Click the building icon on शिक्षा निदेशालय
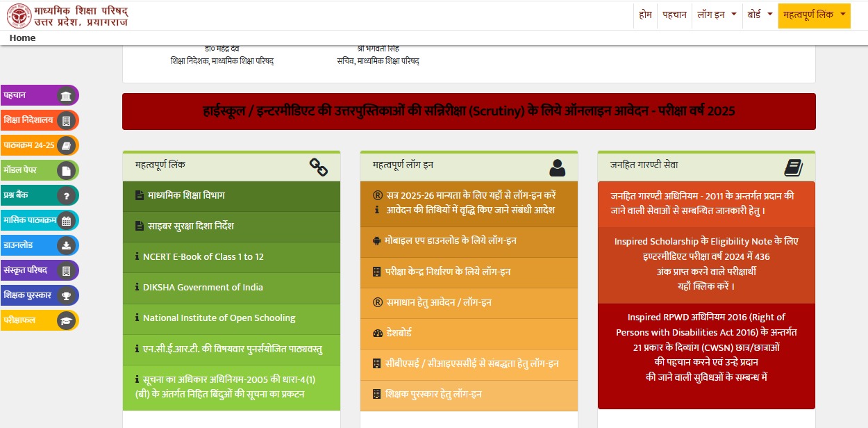868x428 pixels. [66, 121]
